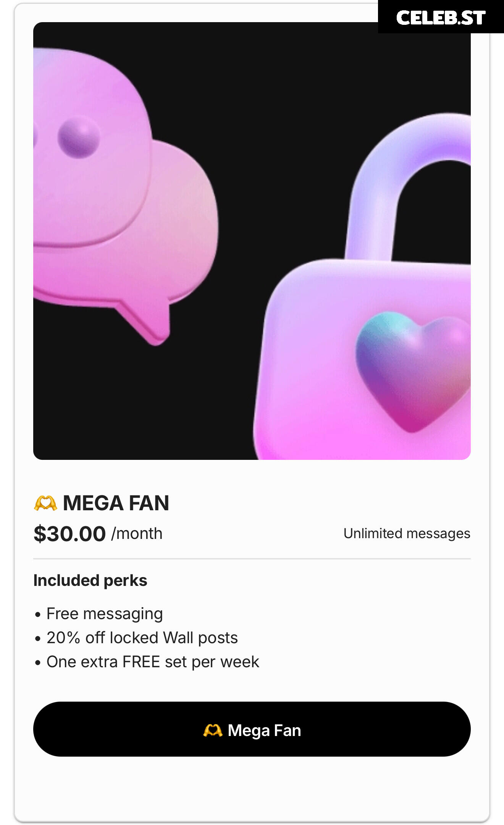
Task: Click the $30.00 monthly price
Action: point(69,534)
